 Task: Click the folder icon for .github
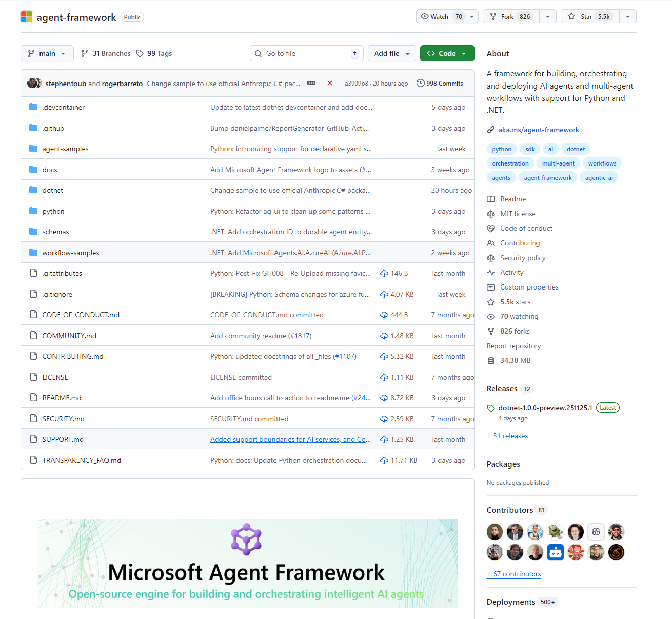pos(33,128)
